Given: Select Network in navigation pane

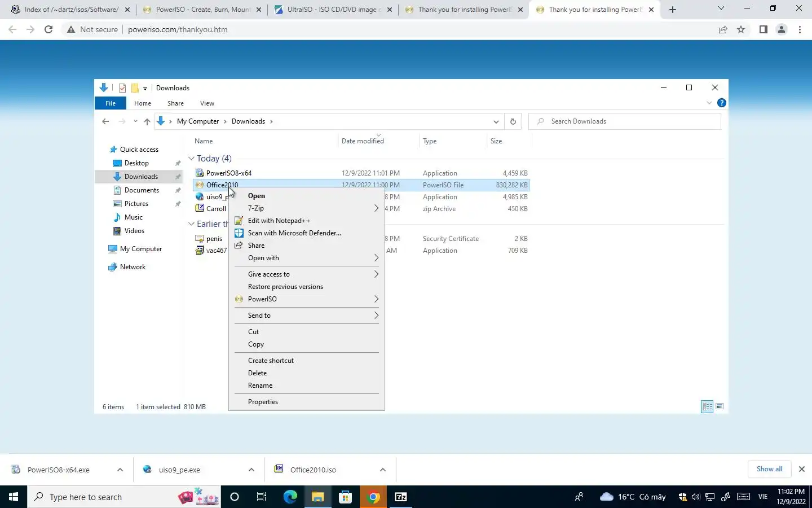Looking at the screenshot, I should [133, 267].
